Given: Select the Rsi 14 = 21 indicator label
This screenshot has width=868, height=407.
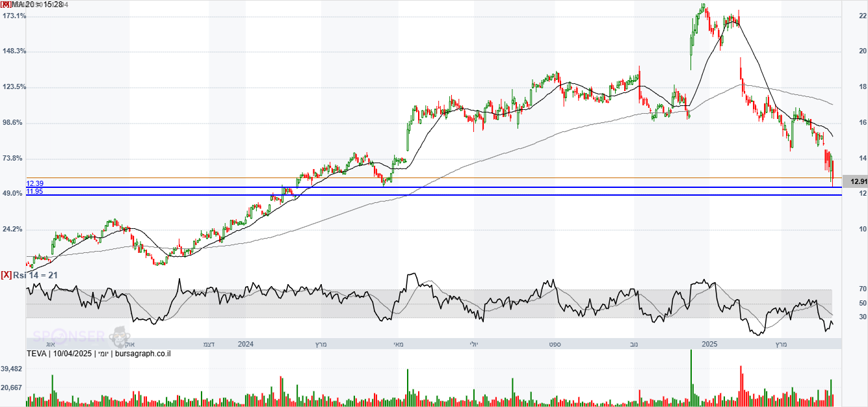Looking at the screenshot, I should [x=36, y=275].
